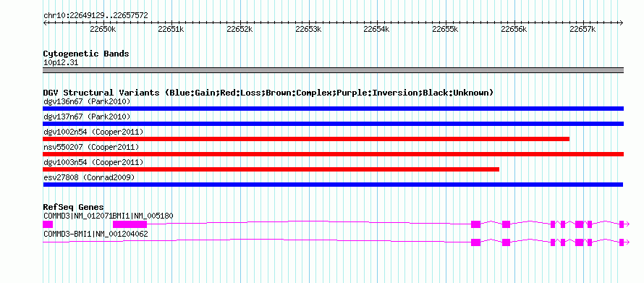Select the blue dgv136n67 gain bar
Viewport: 644px width, 283px height.
(333, 109)
